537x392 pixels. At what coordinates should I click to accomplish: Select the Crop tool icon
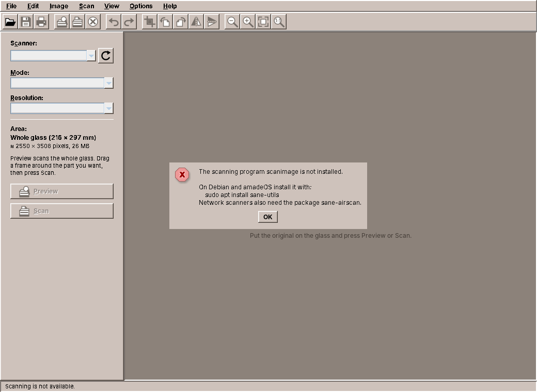(x=150, y=22)
